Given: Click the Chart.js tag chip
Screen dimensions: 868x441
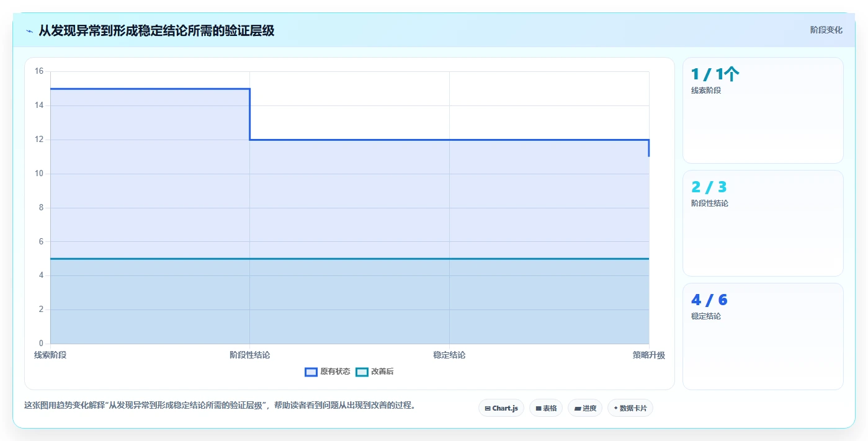Looking at the screenshot, I should click(501, 408).
